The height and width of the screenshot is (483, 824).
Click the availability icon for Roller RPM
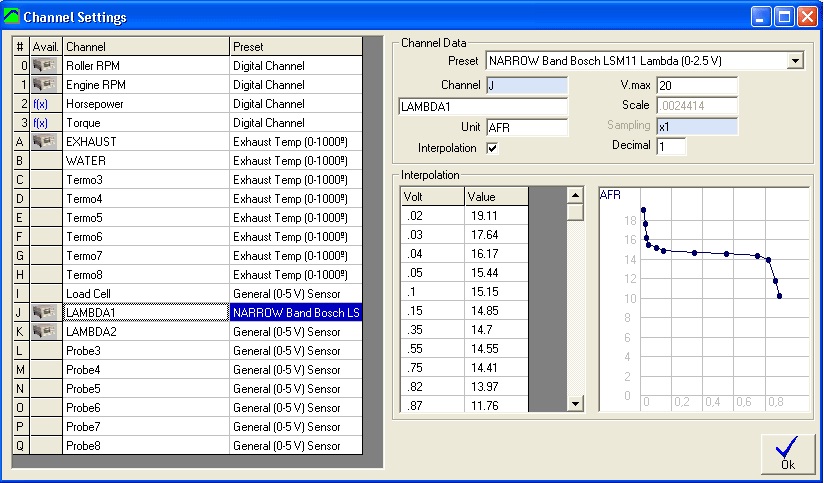(46, 66)
